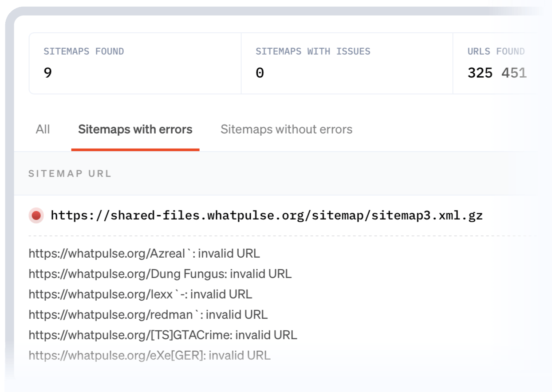Image resolution: width=552 pixels, height=392 pixels.
Task: Click the SITEMAPS WITH ISSUES label
Action: click(x=313, y=51)
